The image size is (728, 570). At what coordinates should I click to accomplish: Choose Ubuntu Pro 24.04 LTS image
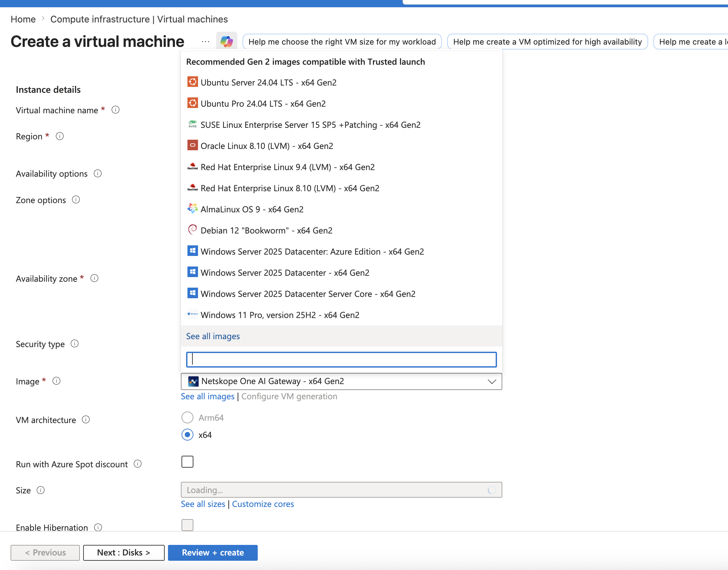(x=341, y=103)
